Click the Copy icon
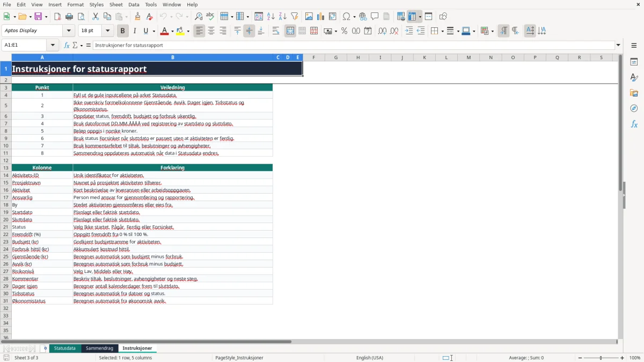Screen dimensions: 644x362 coord(107,17)
